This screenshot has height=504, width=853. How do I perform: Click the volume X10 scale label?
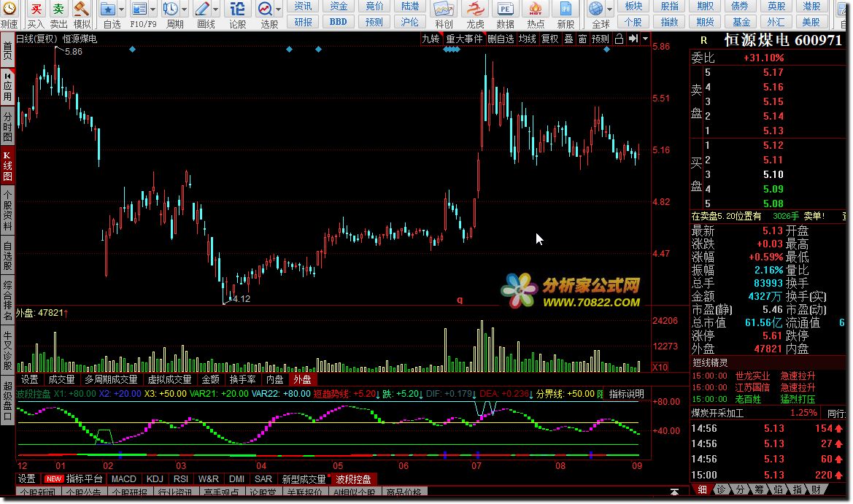pyautogui.click(x=660, y=367)
